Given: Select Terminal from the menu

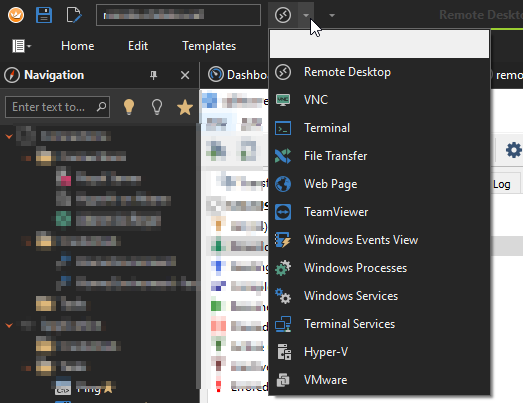Looking at the screenshot, I should click(379, 128).
